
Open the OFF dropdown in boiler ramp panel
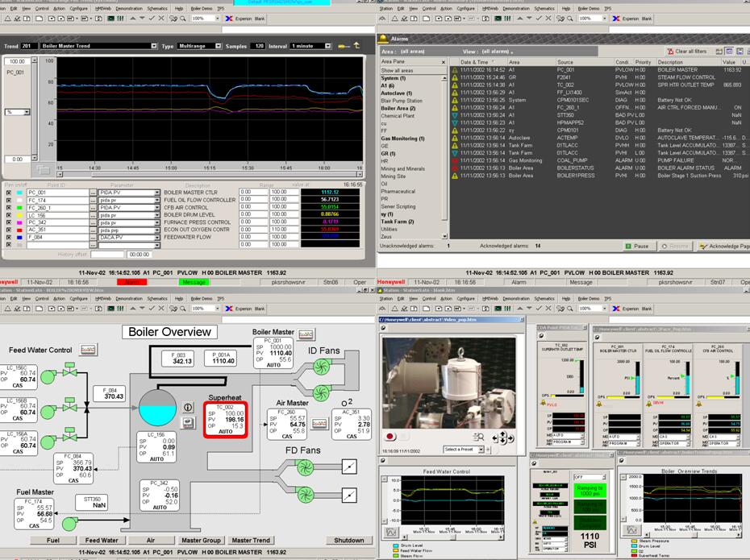pos(604,477)
